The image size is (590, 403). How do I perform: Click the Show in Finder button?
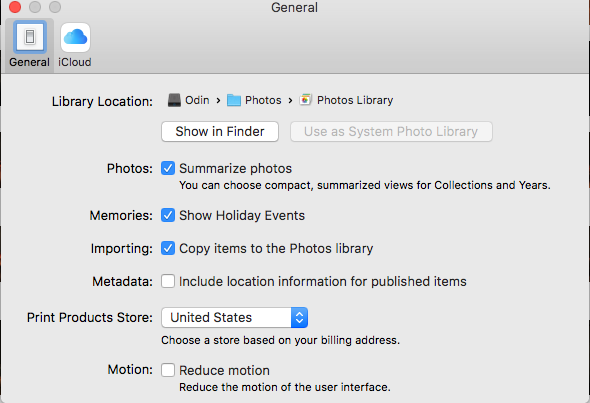click(x=220, y=131)
